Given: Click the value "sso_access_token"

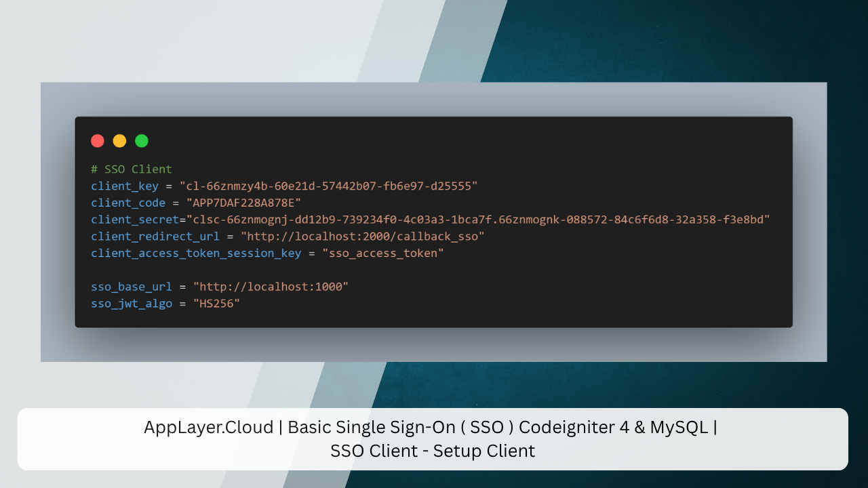Looking at the screenshot, I should click(x=383, y=253).
